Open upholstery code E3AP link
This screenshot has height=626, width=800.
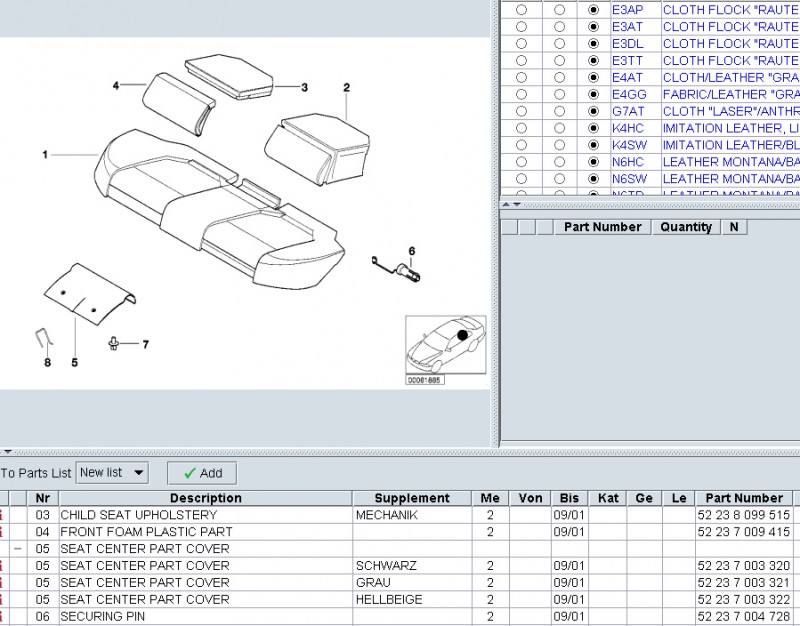pos(628,10)
